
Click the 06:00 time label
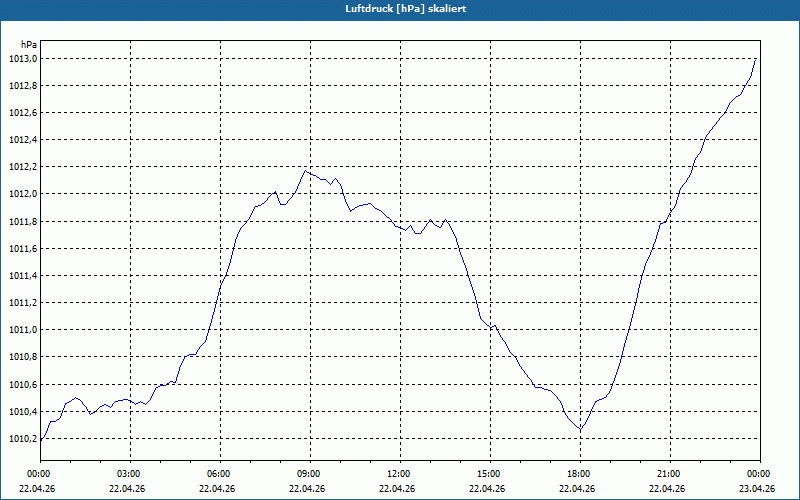point(220,473)
